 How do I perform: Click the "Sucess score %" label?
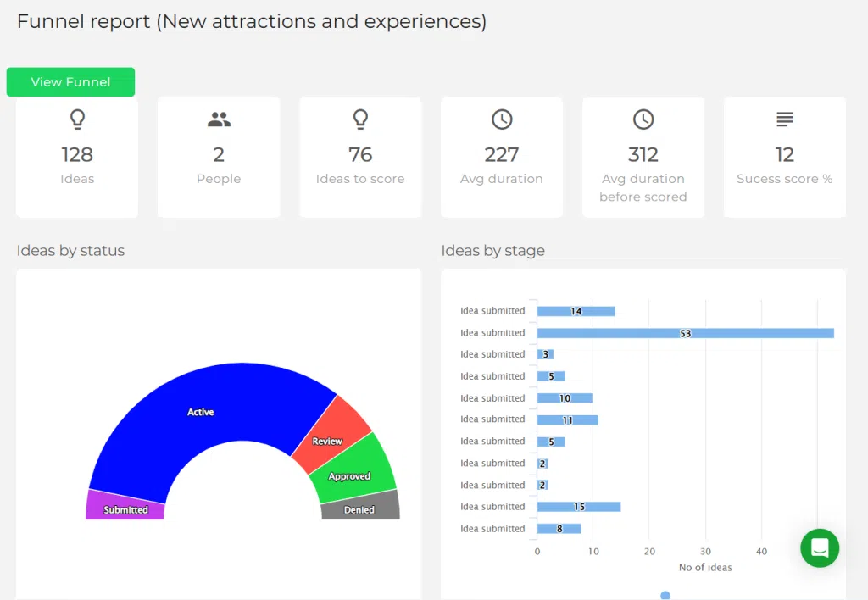784,179
